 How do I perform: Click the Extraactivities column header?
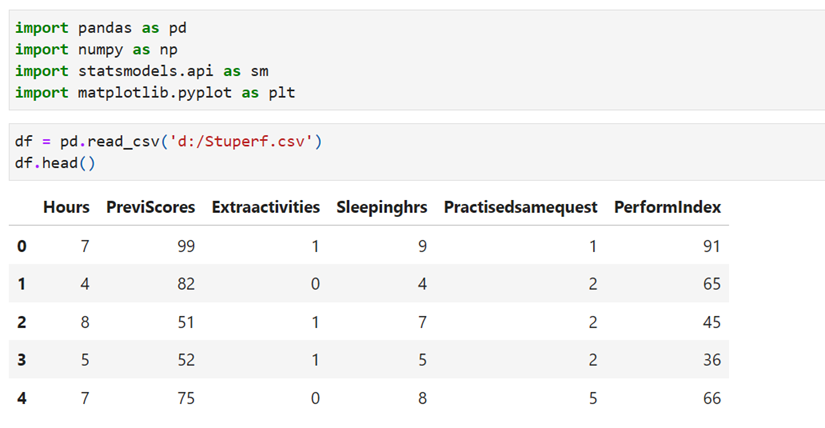(x=266, y=207)
